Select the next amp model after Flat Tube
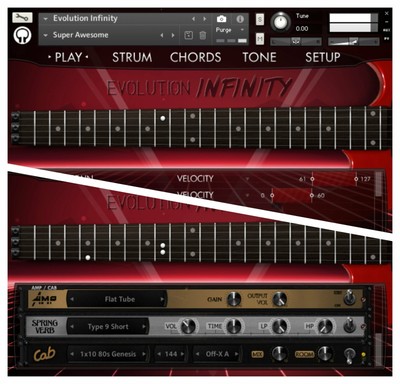400x384 pixels. coord(162,299)
